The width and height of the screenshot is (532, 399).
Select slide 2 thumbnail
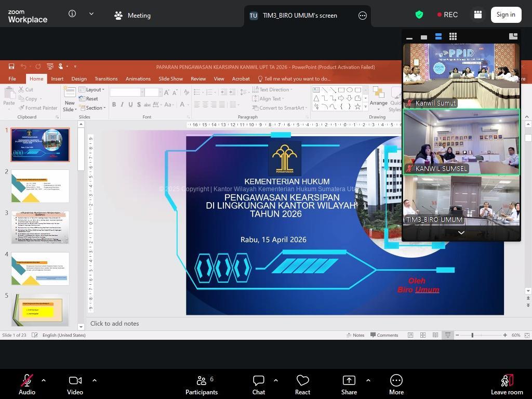click(x=41, y=186)
